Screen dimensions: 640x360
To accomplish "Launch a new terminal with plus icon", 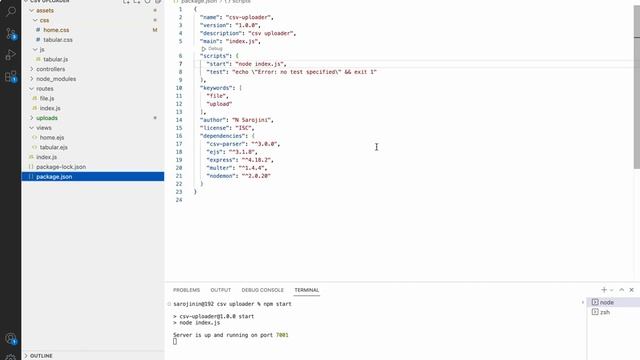I will click(604, 290).
